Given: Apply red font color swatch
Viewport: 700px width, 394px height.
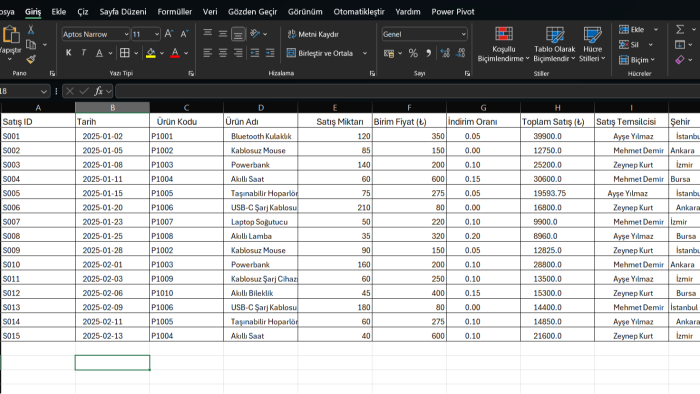Looking at the screenshot, I should (x=175, y=53).
